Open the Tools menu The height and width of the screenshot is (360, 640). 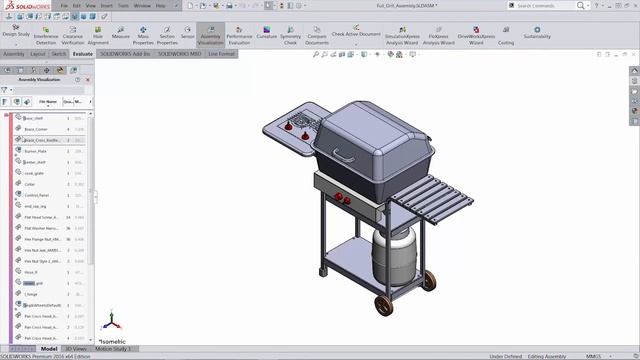(x=123, y=6)
